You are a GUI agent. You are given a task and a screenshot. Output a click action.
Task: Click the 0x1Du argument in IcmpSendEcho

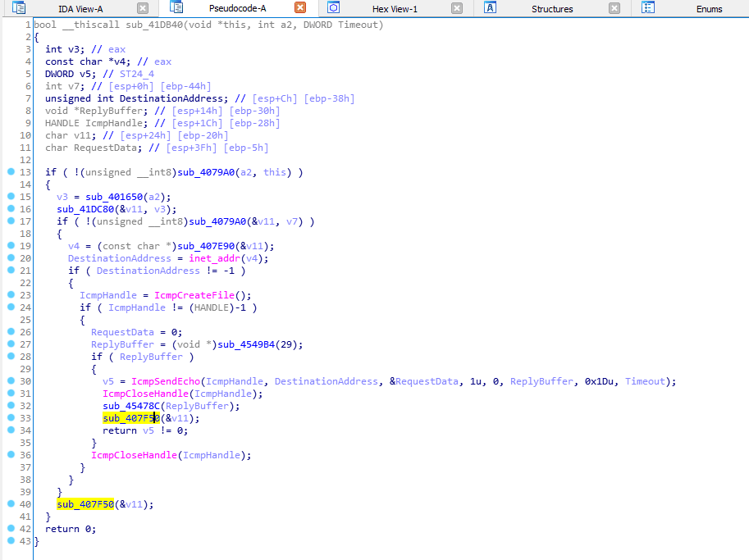pos(599,381)
